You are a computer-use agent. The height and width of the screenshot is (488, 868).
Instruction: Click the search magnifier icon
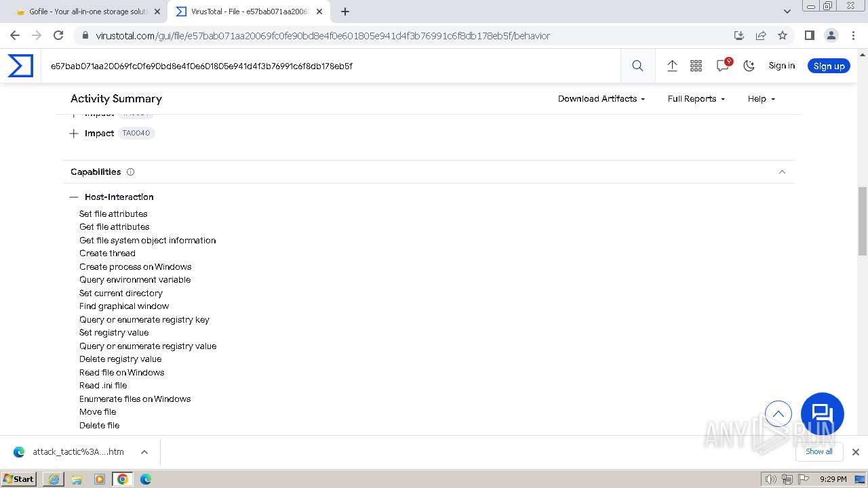[637, 66]
